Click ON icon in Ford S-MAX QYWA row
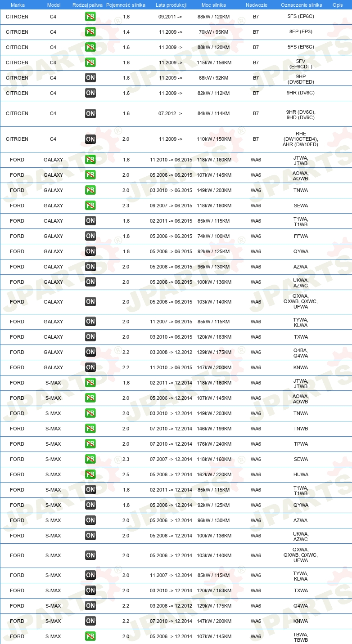 coord(90,505)
